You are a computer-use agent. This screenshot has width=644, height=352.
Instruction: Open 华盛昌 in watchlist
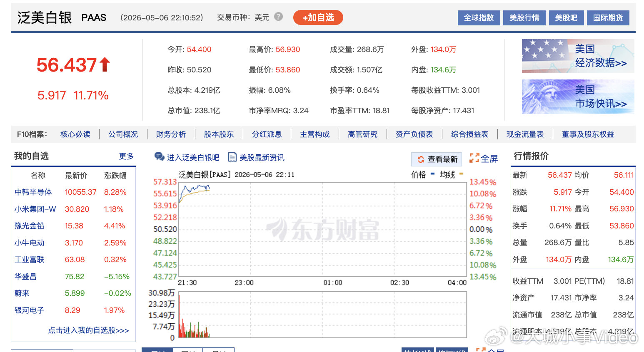click(25, 277)
